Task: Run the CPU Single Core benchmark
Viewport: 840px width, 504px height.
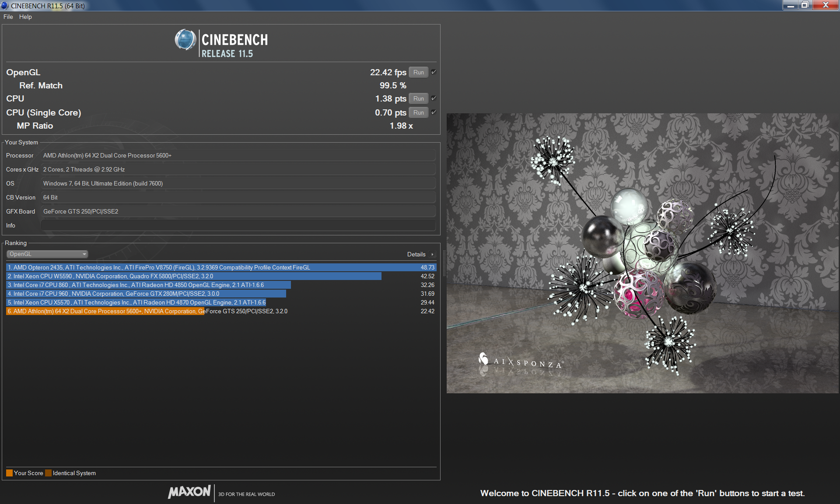Action: point(419,112)
